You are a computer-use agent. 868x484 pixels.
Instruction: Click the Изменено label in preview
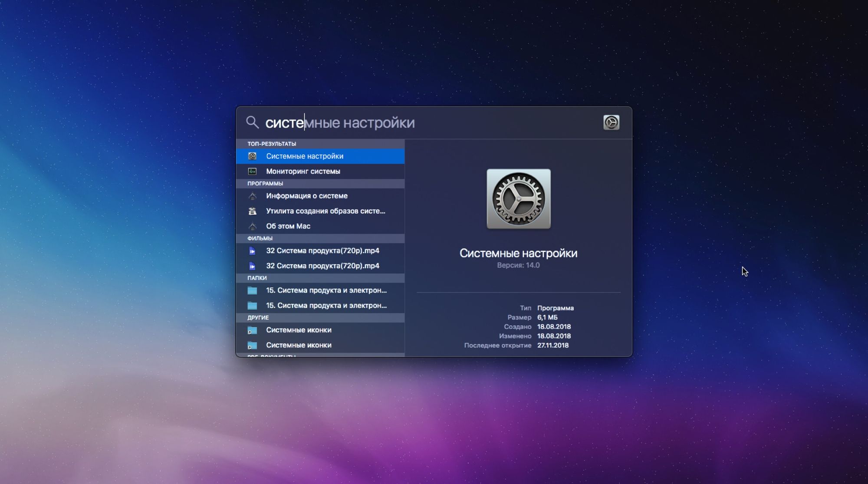(x=515, y=336)
